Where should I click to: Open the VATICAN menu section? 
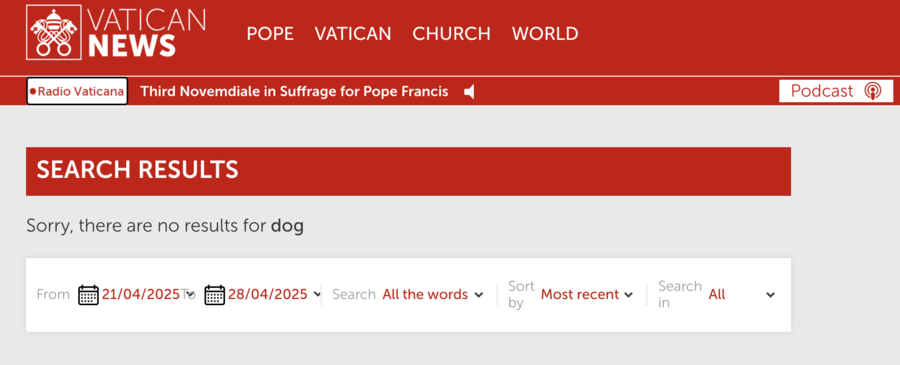click(353, 34)
